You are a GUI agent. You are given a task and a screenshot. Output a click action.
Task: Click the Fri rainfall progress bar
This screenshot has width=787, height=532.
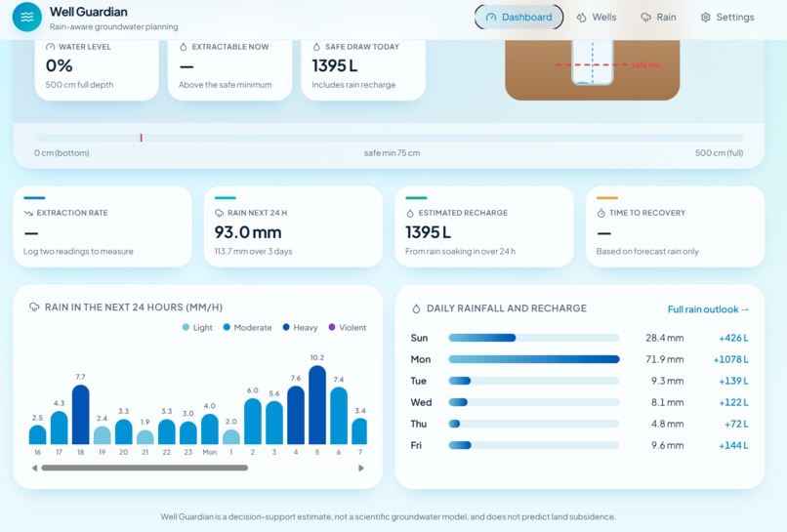(x=534, y=445)
